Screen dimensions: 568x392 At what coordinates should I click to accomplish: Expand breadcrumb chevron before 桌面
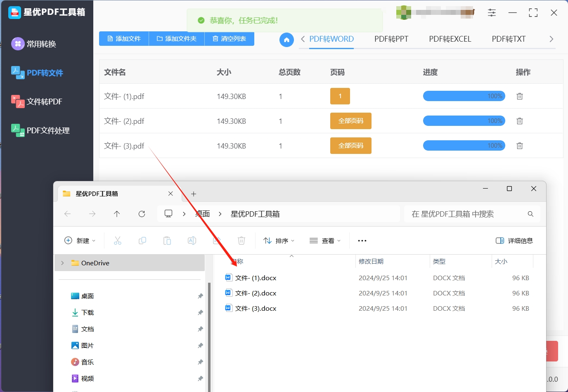click(184, 214)
